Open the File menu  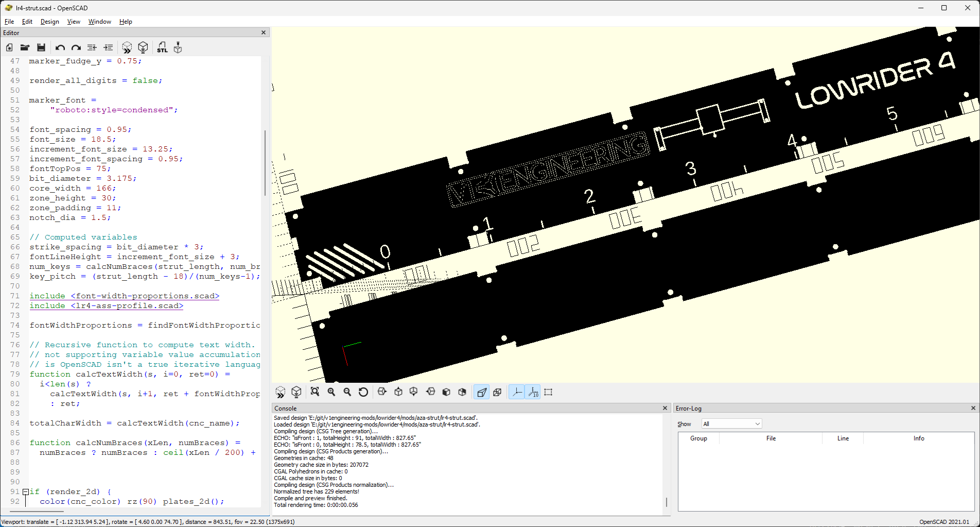(9, 22)
